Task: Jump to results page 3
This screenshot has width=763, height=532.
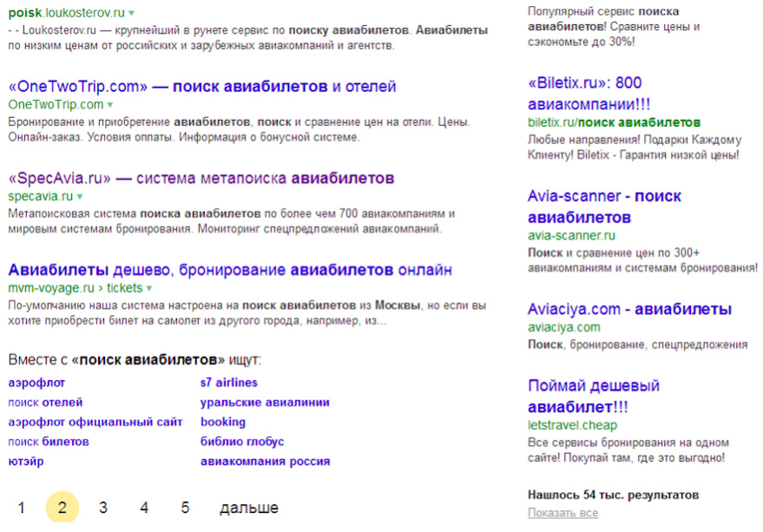Action: click(x=103, y=508)
